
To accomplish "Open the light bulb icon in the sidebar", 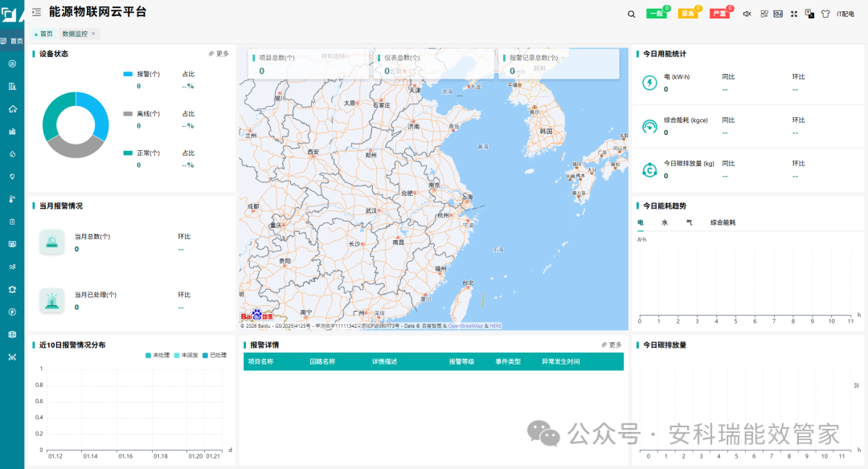I will [12, 177].
